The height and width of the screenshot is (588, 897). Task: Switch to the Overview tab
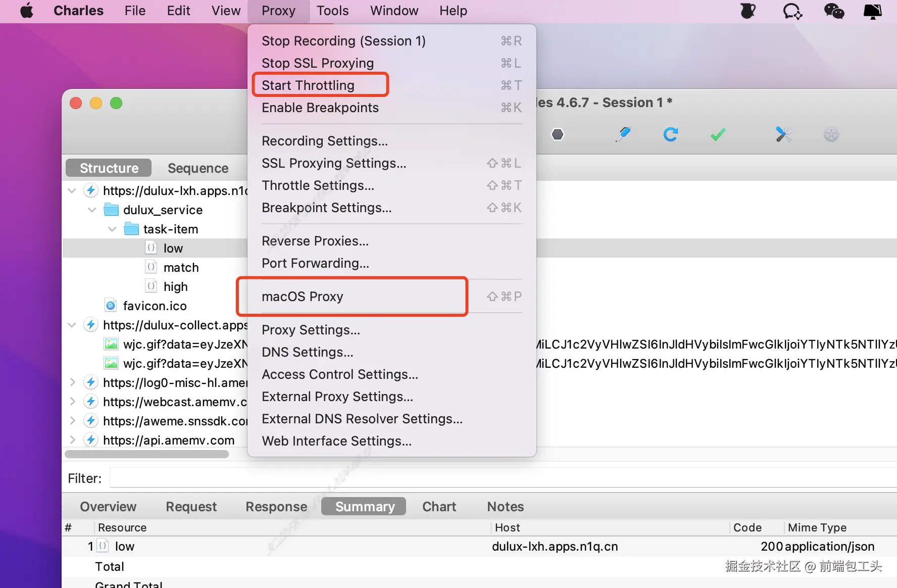(x=108, y=507)
